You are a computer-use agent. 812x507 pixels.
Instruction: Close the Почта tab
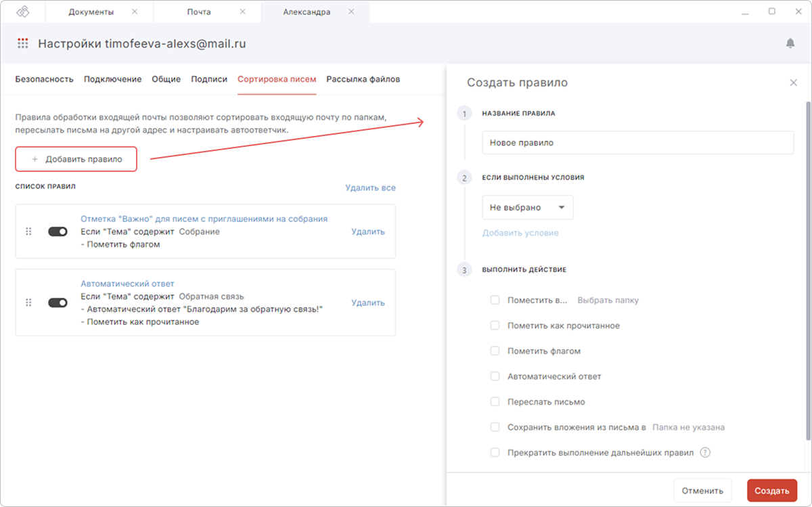[242, 12]
